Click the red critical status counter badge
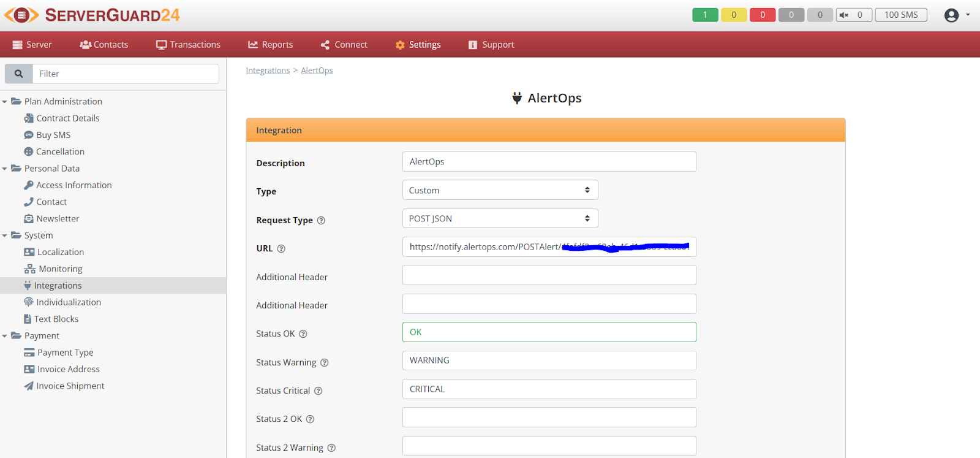This screenshot has width=980, height=458. (763, 15)
